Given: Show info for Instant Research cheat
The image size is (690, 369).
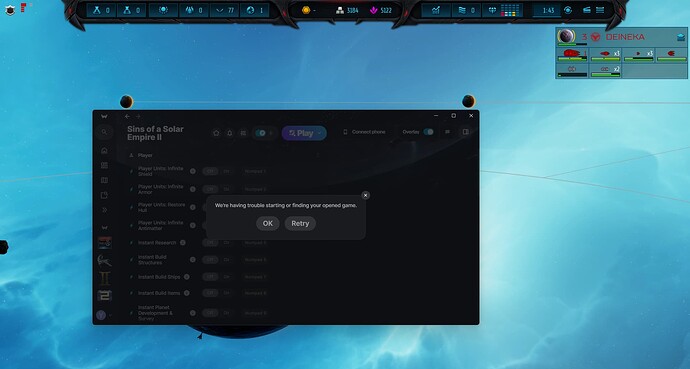Looking at the screenshot, I should point(183,243).
